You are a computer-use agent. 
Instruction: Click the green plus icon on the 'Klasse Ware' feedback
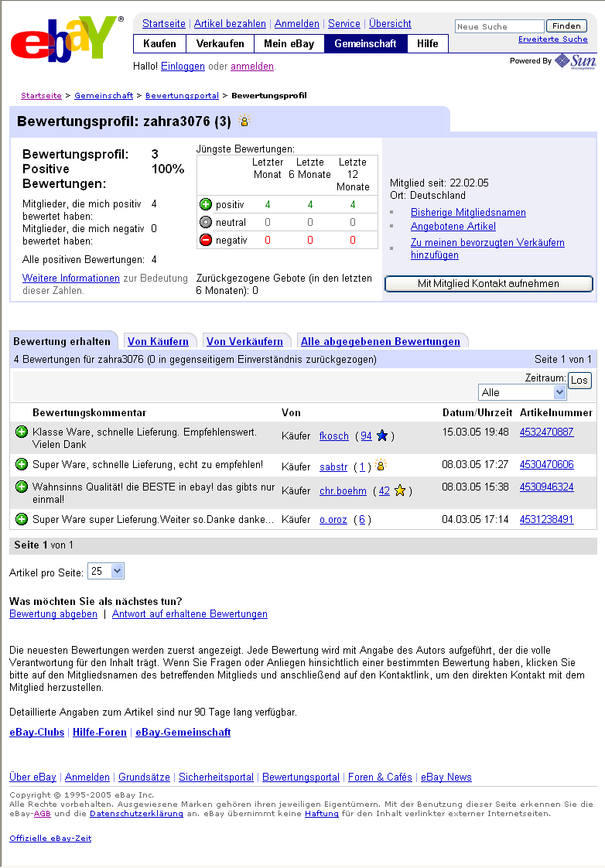pyautogui.click(x=22, y=432)
